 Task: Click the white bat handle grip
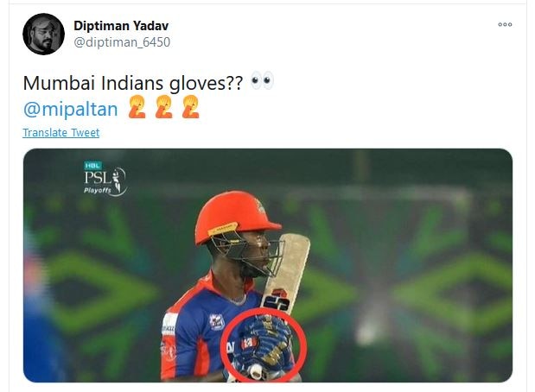[257, 371]
